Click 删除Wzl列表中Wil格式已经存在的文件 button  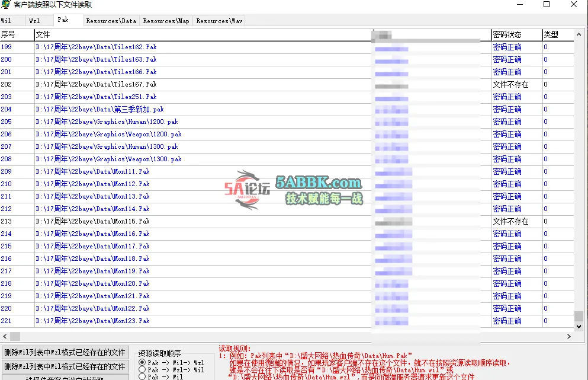(x=65, y=366)
